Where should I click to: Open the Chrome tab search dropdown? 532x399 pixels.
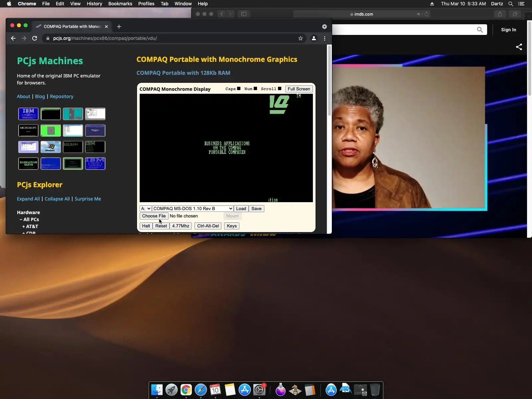tap(325, 27)
